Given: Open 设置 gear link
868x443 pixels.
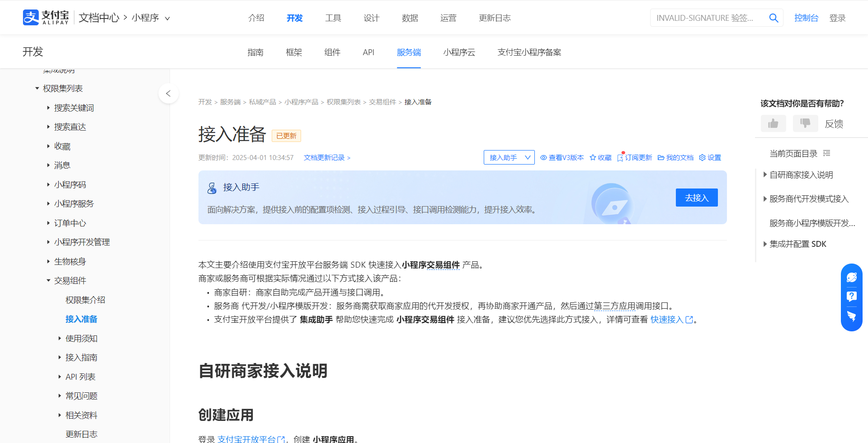Looking at the screenshot, I should [x=710, y=157].
